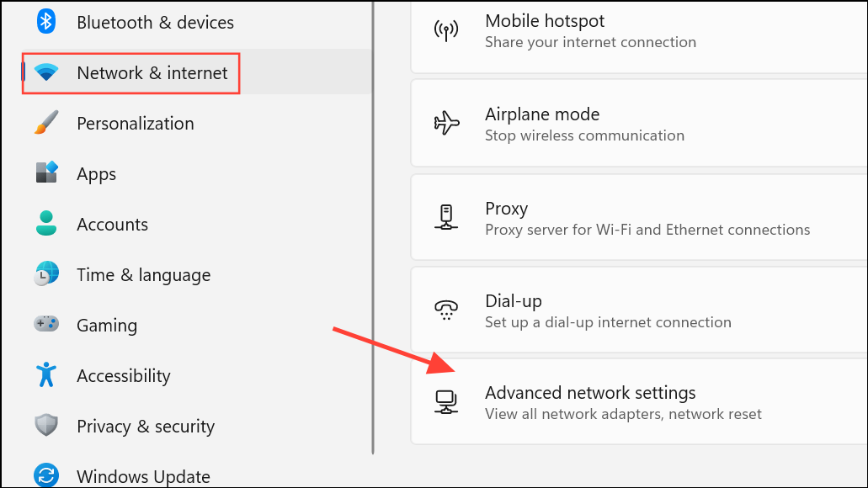
Task: Click the Network & internet Wi-Fi icon
Action: click(46, 73)
